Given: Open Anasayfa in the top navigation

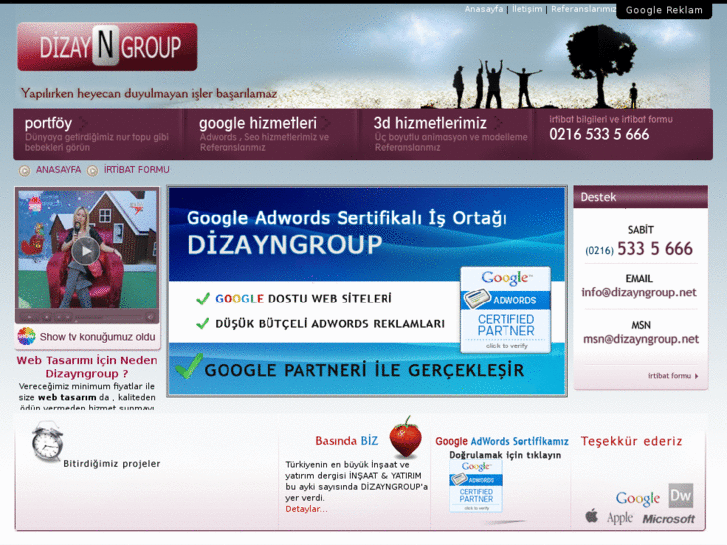Looking at the screenshot, I should 484,9.
